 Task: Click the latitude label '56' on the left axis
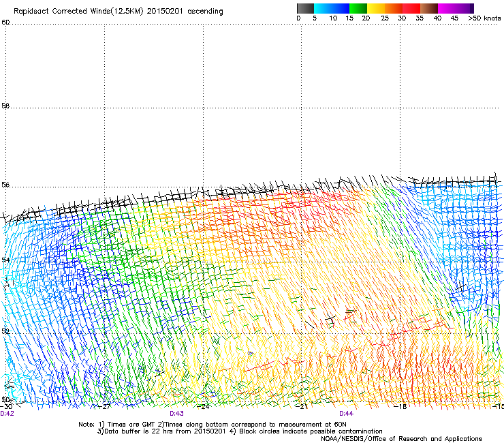tap(5, 185)
